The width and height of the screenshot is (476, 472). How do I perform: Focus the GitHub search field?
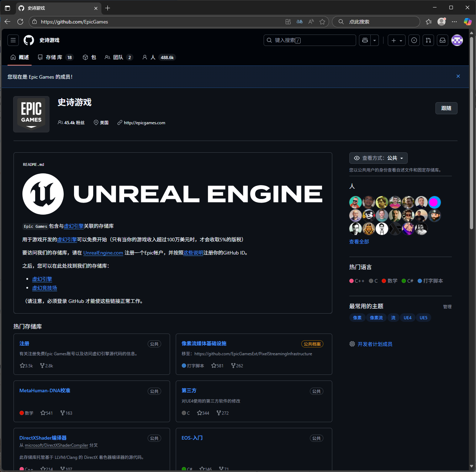tap(310, 40)
